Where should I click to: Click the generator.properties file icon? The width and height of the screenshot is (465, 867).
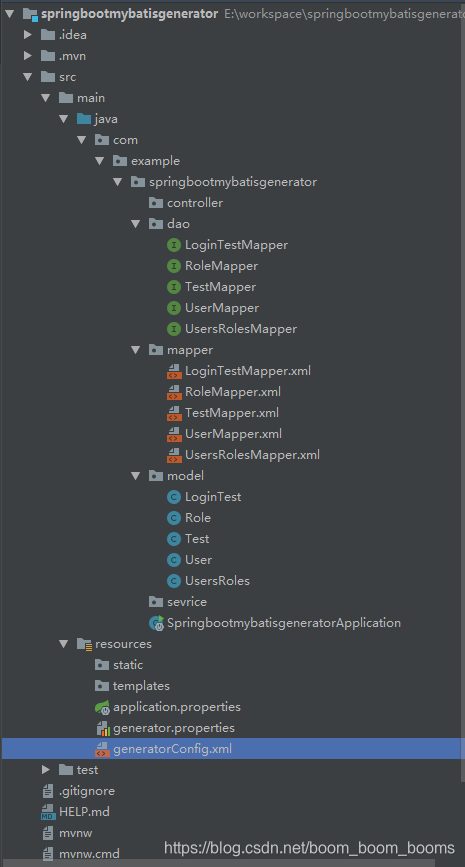[103, 728]
